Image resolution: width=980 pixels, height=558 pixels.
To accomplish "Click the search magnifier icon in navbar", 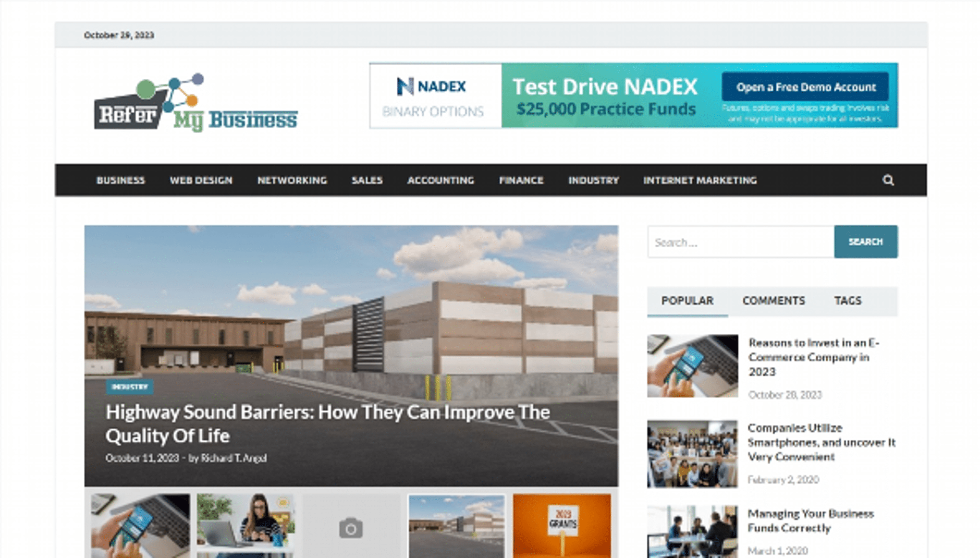I will click(x=888, y=180).
